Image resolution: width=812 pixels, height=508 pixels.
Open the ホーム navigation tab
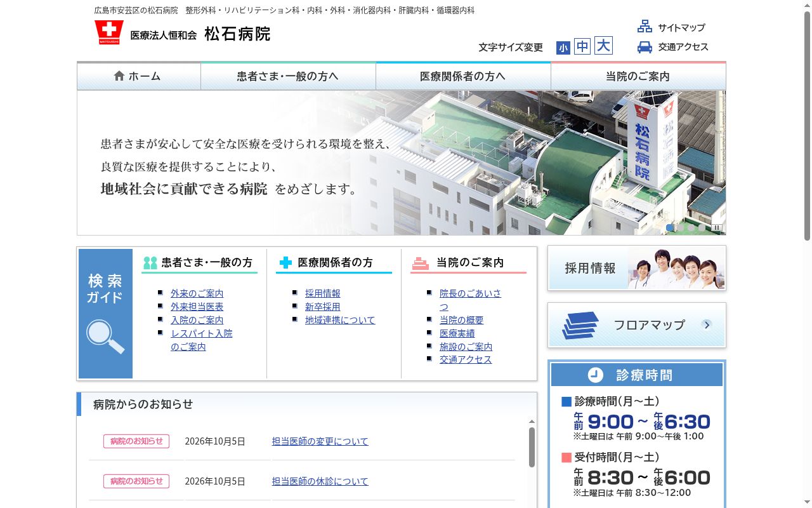pos(139,76)
